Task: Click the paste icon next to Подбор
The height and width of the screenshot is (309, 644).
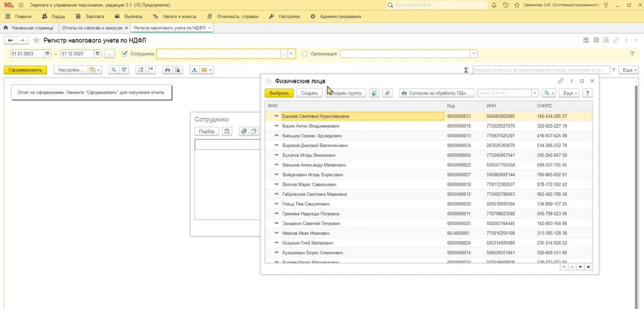Action: 227,131
